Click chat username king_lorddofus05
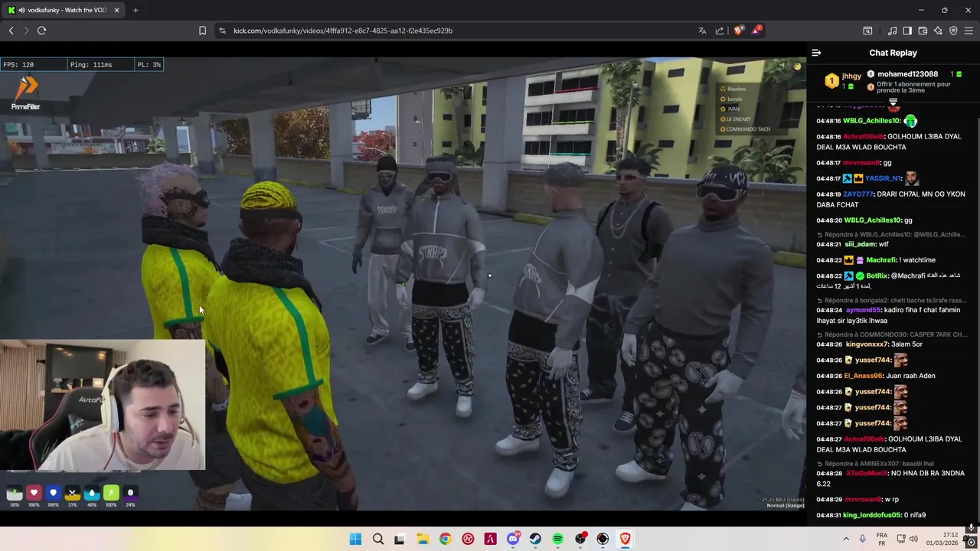Viewport: 980px width, 551px height. pos(872,515)
